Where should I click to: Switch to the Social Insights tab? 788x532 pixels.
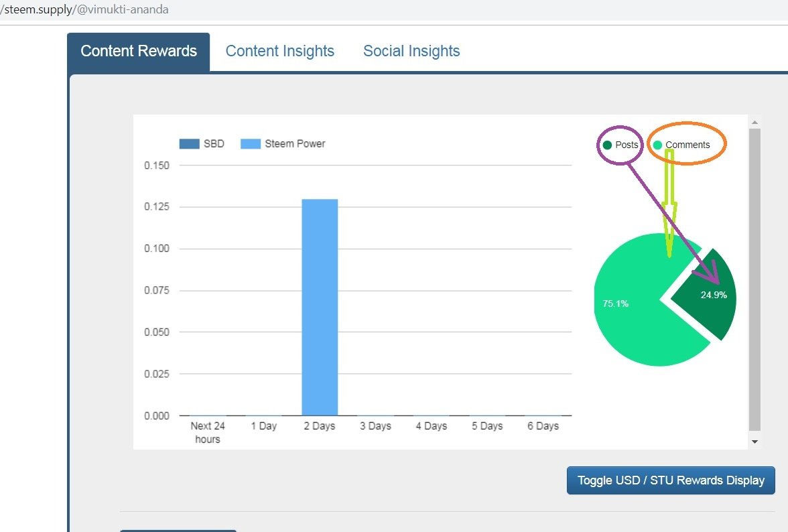coord(411,51)
